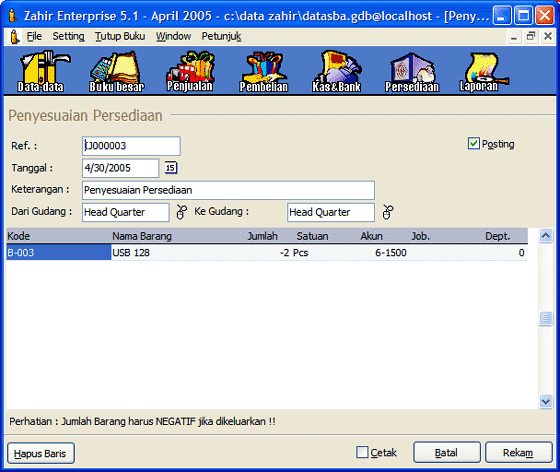Open the Tutup Buku menu
The height and width of the screenshot is (472, 560).
point(120,36)
